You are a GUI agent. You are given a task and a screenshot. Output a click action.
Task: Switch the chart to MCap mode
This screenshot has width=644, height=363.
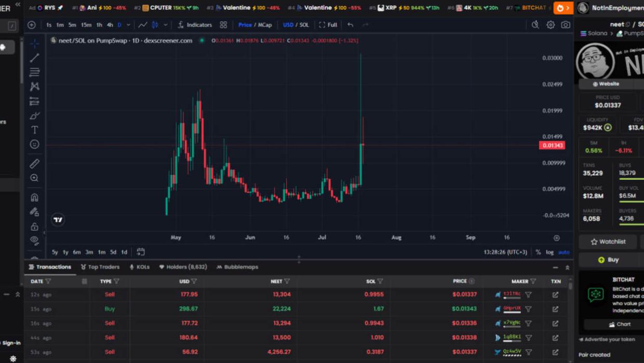pyautogui.click(x=265, y=24)
